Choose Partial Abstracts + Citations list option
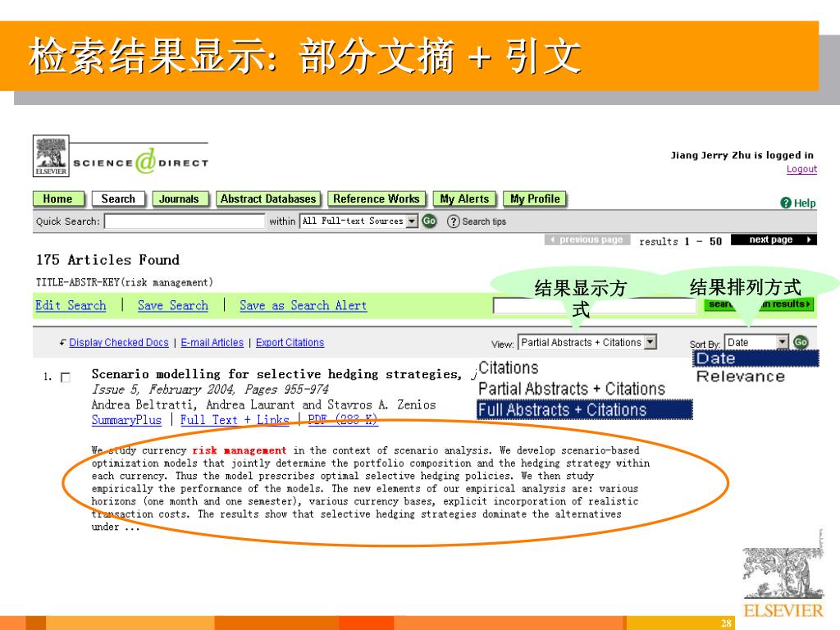 tap(572, 388)
